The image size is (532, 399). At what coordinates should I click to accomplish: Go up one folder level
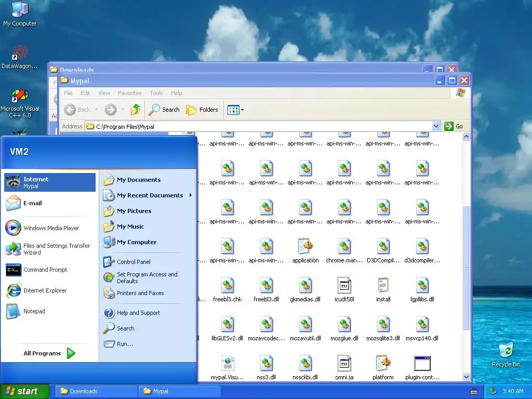click(136, 110)
